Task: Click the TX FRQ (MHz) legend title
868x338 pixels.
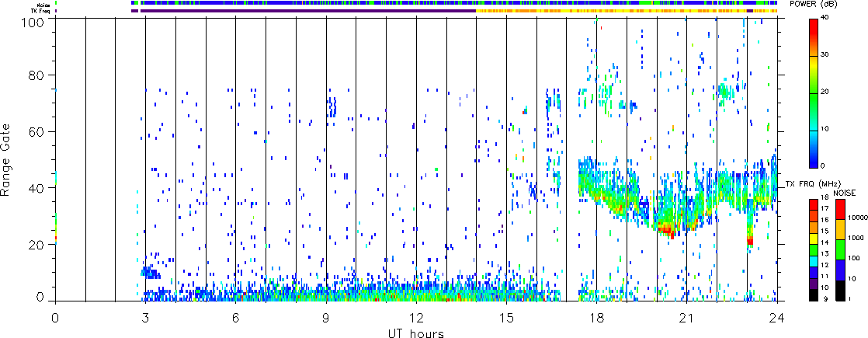Action: pos(813,184)
